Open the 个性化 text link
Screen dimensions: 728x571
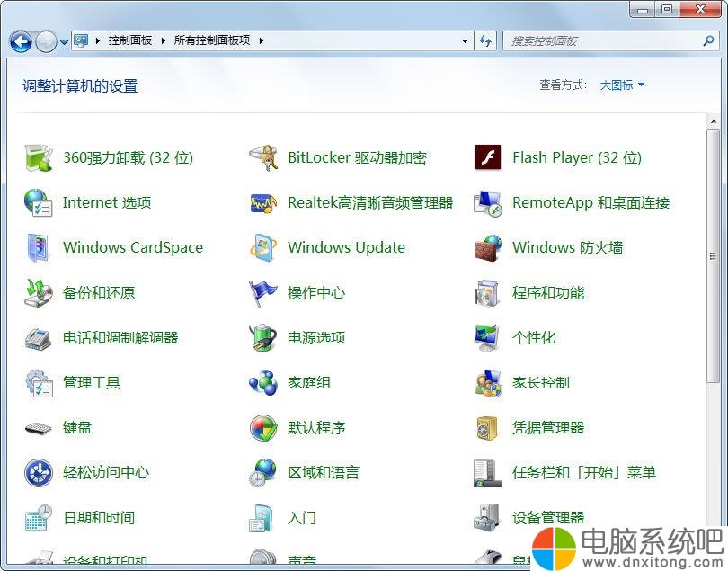[534, 338]
